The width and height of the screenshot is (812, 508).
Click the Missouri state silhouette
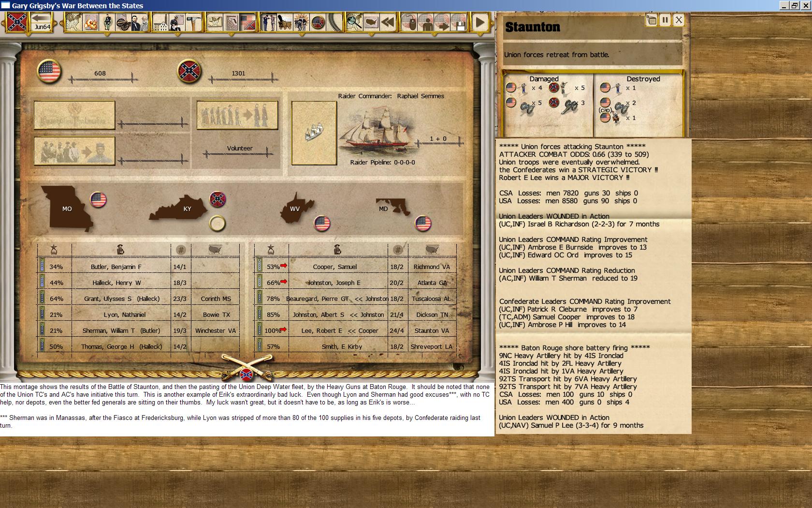(67, 208)
